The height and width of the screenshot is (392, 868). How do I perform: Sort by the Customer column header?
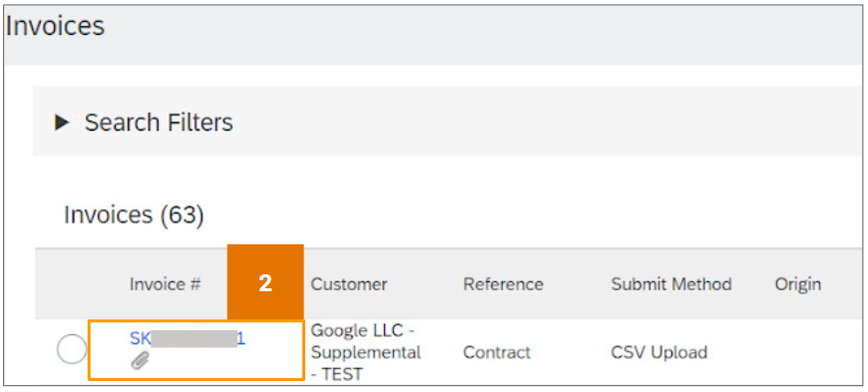coord(349,284)
